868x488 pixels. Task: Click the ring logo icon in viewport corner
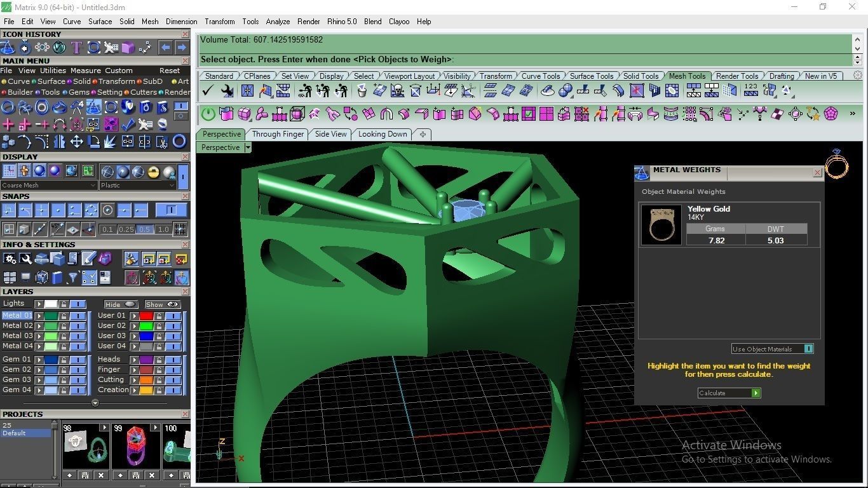coord(837,164)
